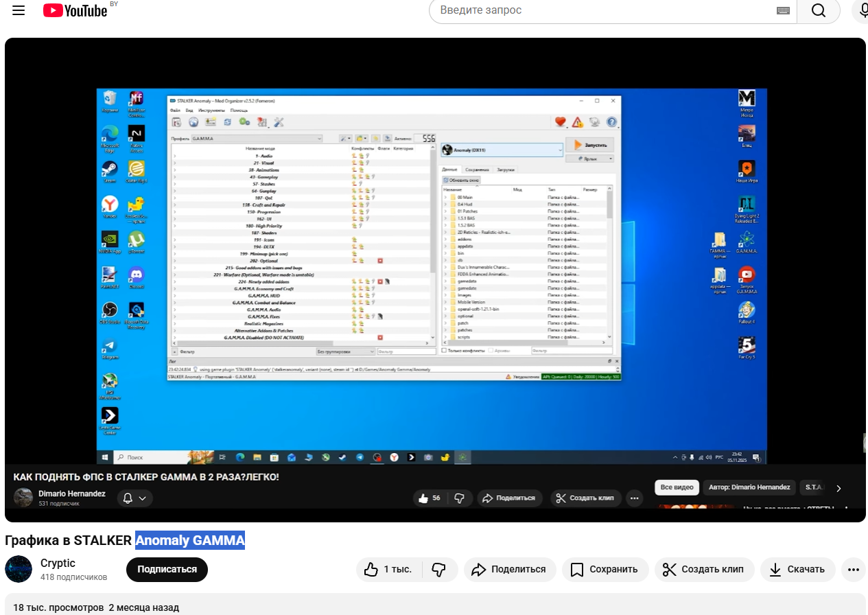The image size is (868, 615).
Task: Open the on-screen keyboard in the search box
Action: pyautogui.click(x=783, y=10)
